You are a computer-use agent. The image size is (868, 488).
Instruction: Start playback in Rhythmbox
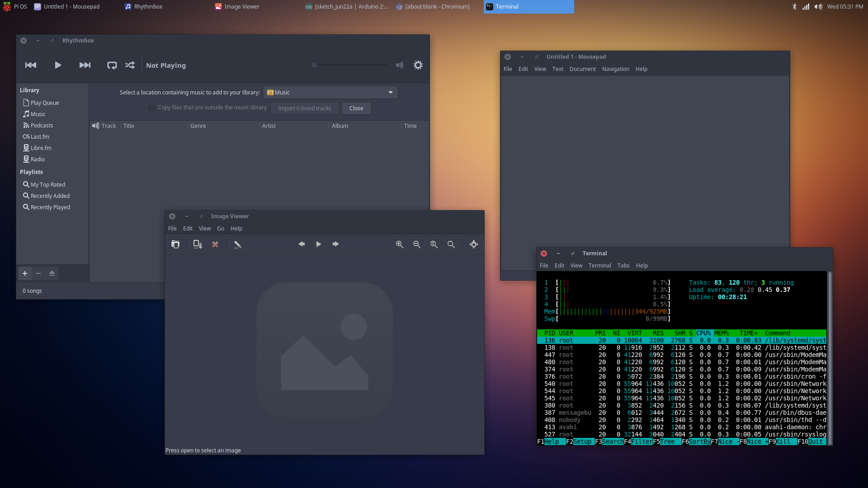pyautogui.click(x=58, y=65)
